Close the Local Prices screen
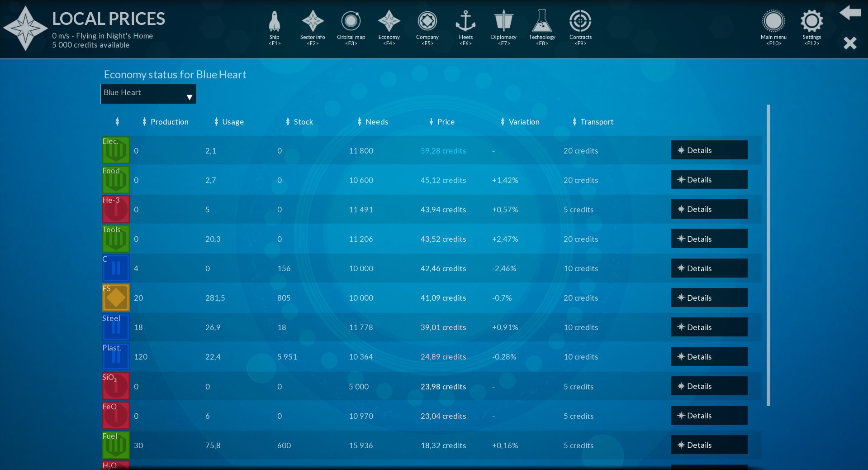The height and width of the screenshot is (470, 868). coord(850,43)
